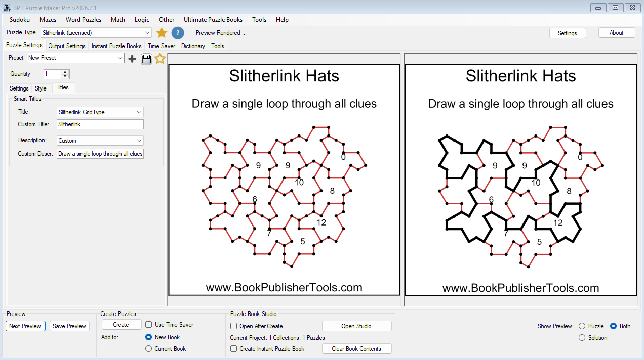Decrease Quantity with down spinner arrow

pyautogui.click(x=65, y=76)
